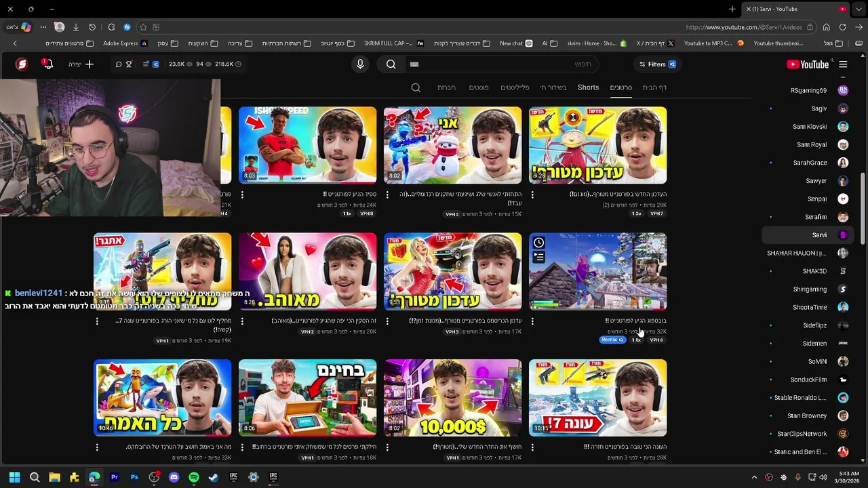
Task: Open SarahGrace channel from sidebar
Action: click(807, 163)
